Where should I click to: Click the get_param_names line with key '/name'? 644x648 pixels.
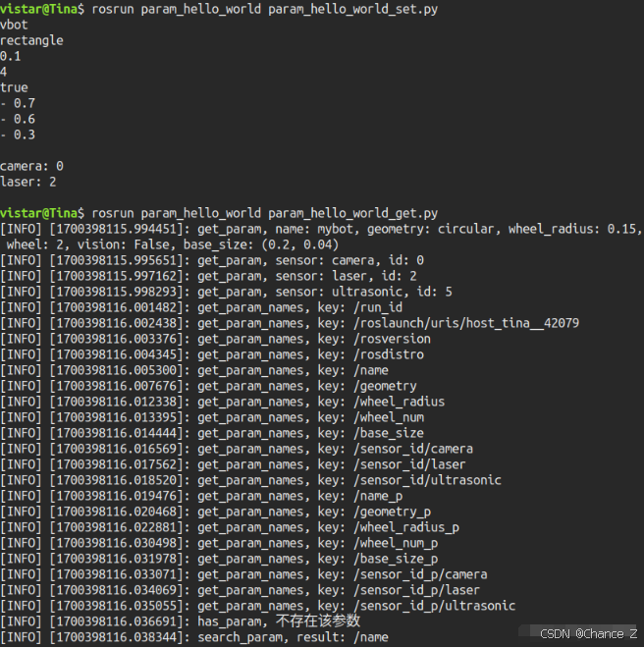(x=194, y=370)
